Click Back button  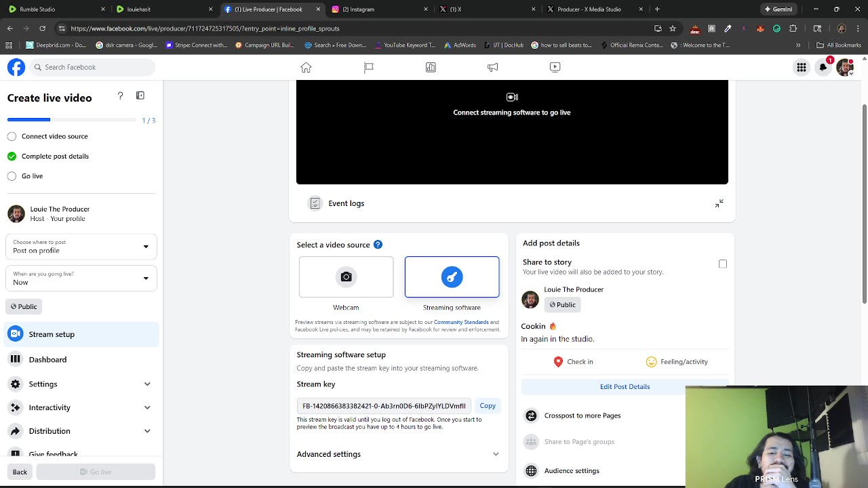tap(20, 472)
